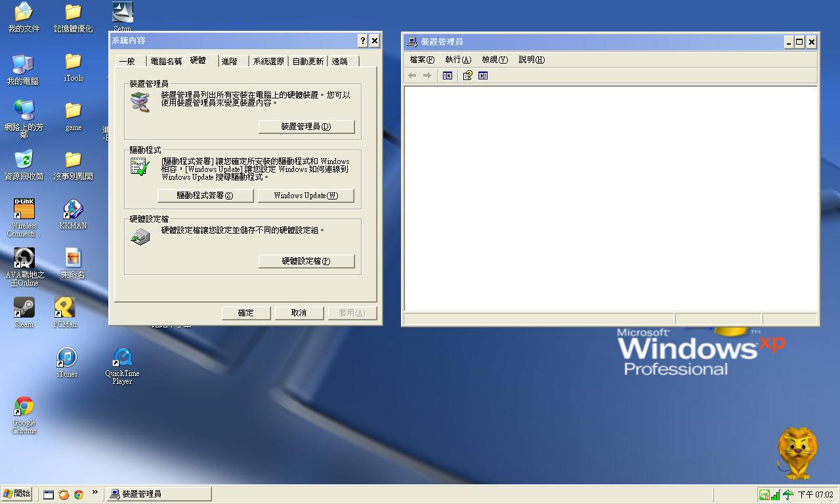This screenshot has width=840, height=504.
Task: Click the 驅動程式簽署(S) button
Action: tap(205, 196)
